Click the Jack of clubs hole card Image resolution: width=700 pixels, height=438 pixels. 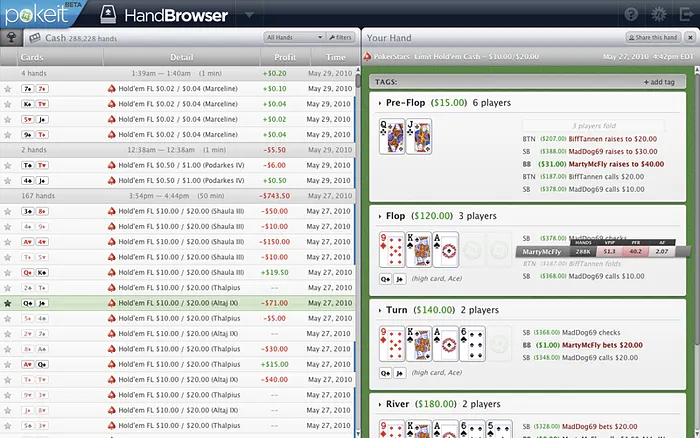[x=419, y=137]
